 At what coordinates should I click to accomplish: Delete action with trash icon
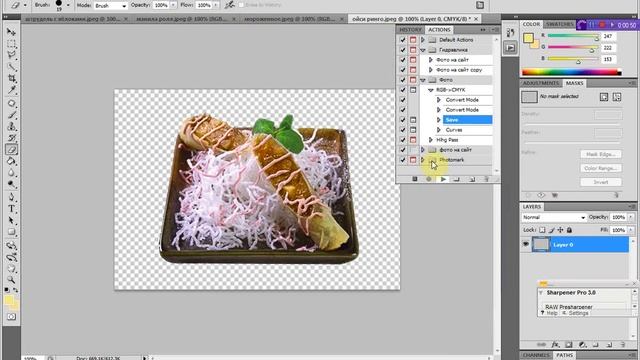[x=486, y=179]
